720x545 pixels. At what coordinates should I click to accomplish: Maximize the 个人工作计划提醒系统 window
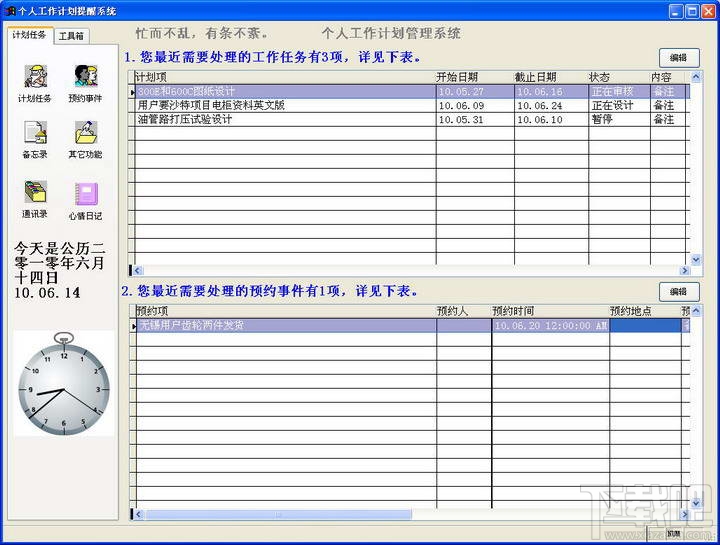point(692,11)
